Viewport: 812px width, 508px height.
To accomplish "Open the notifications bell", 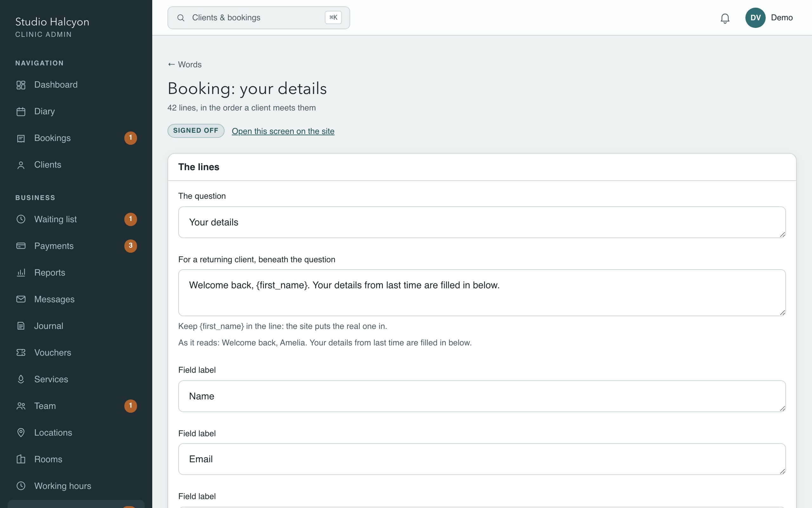I will click(725, 18).
